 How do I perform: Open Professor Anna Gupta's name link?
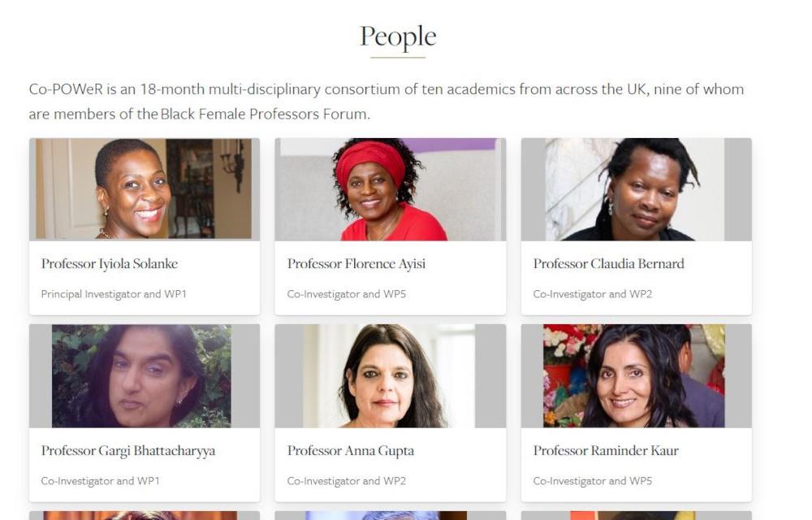coord(351,451)
